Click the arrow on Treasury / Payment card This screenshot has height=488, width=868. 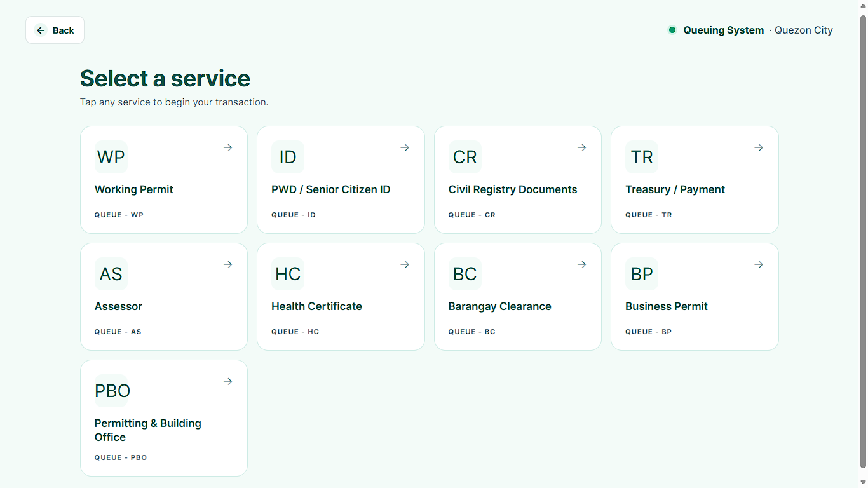pos(759,147)
